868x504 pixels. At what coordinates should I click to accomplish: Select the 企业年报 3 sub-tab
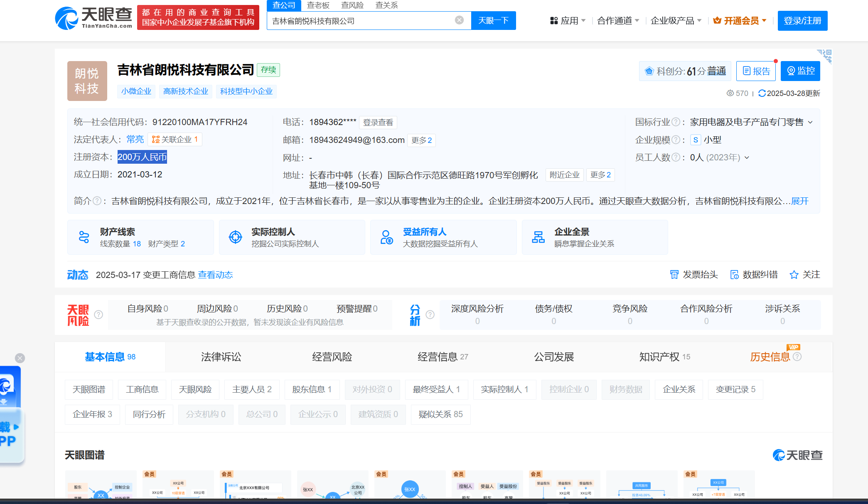click(x=92, y=414)
